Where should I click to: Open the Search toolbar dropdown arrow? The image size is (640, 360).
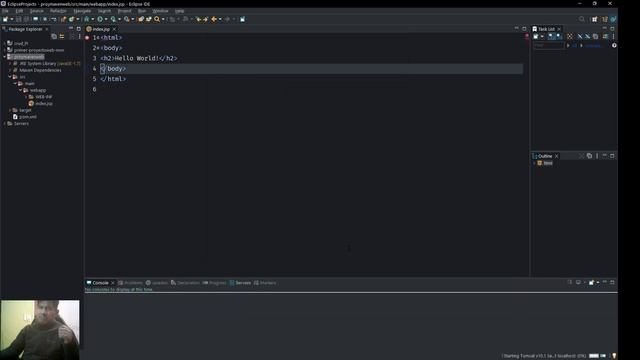(163, 19)
